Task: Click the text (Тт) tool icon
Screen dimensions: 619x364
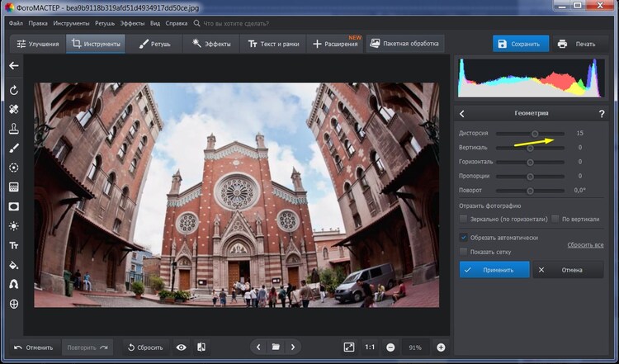Action: pos(13,246)
